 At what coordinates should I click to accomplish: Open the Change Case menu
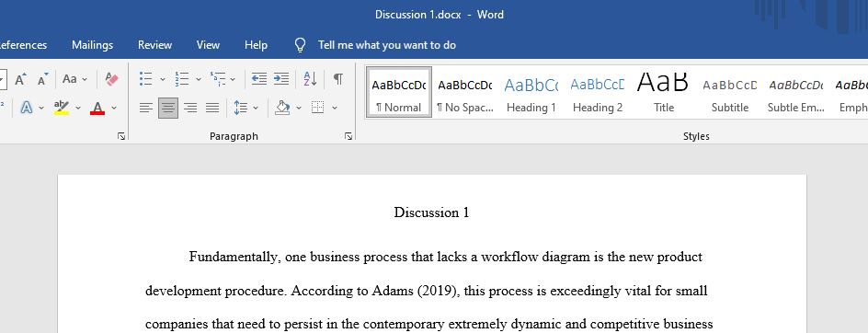74,79
